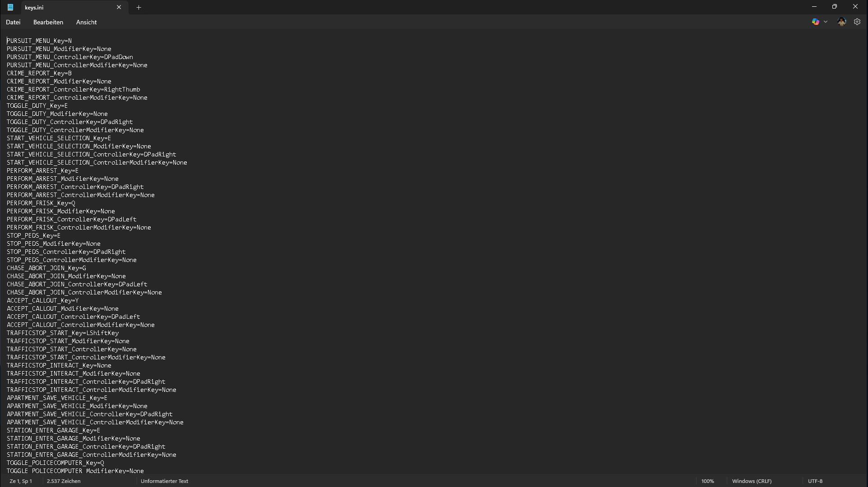Add a new tab with plus icon
868x487 pixels.
tap(139, 7)
